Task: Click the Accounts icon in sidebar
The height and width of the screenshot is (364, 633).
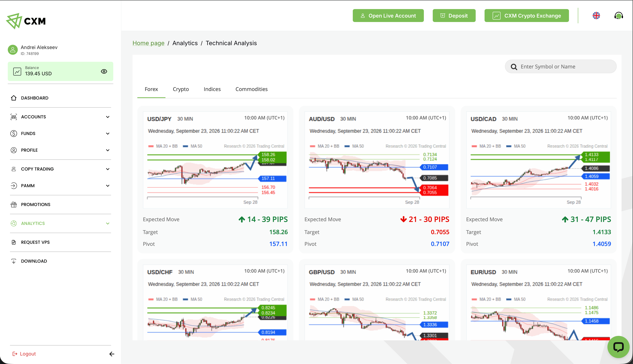Action: [x=14, y=117]
